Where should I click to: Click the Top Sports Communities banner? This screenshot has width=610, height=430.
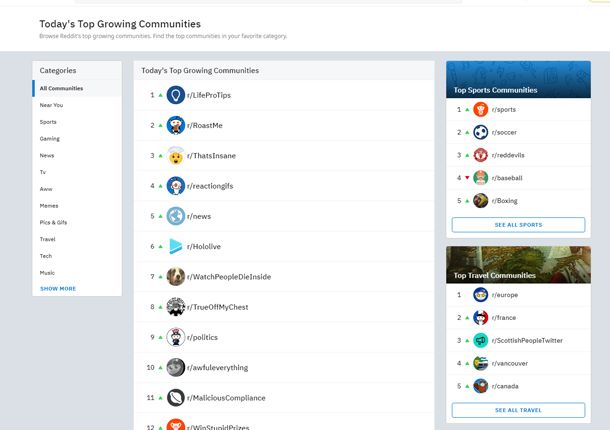(518, 79)
